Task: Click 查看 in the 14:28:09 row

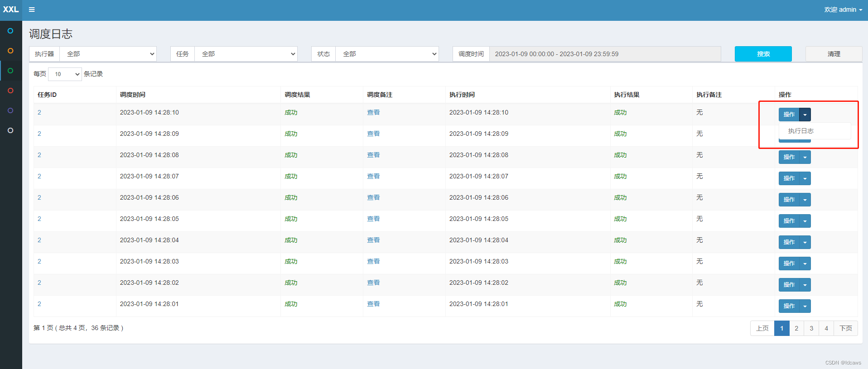Action: pos(373,134)
